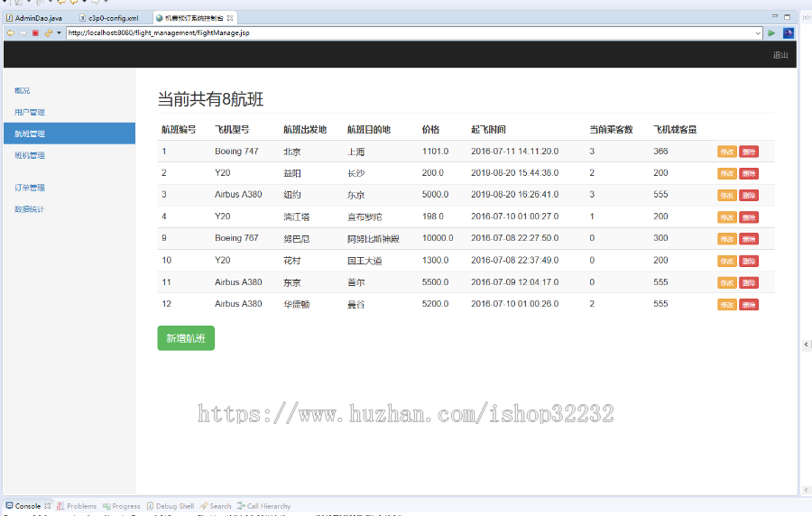Click 删除 for flight 10
The height and width of the screenshot is (516, 812).
pos(749,262)
